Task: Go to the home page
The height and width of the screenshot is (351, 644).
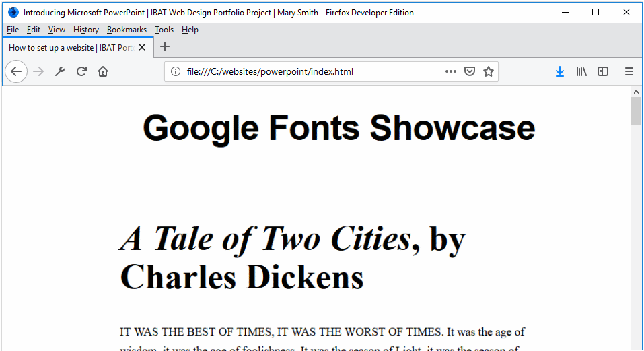Action: coord(103,71)
